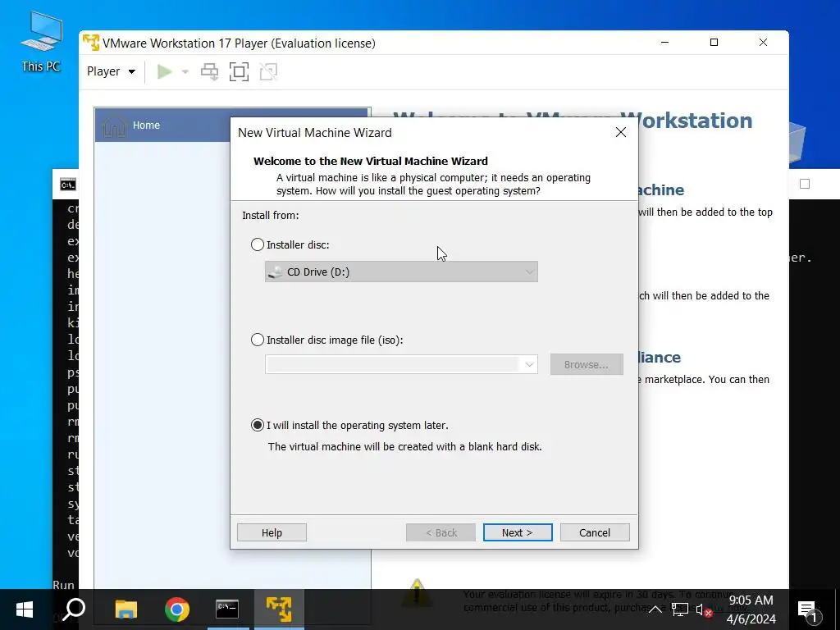Click the green Power On play icon
This screenshot has height=630, width=840.
pos(164,71)
